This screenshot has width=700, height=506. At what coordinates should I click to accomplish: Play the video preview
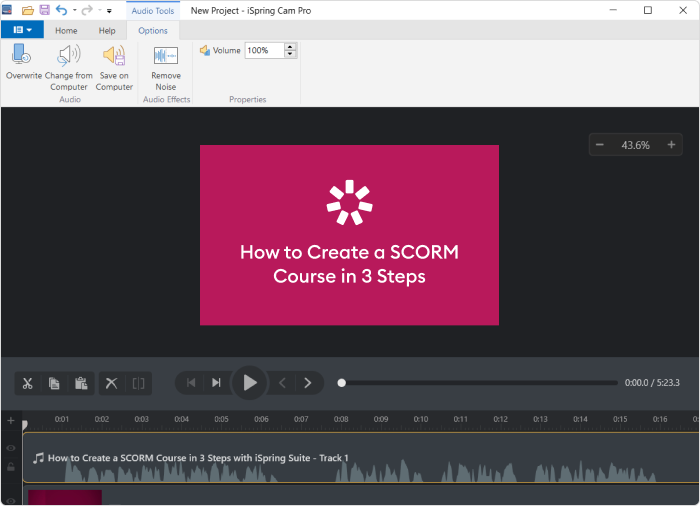pos(250,383)
